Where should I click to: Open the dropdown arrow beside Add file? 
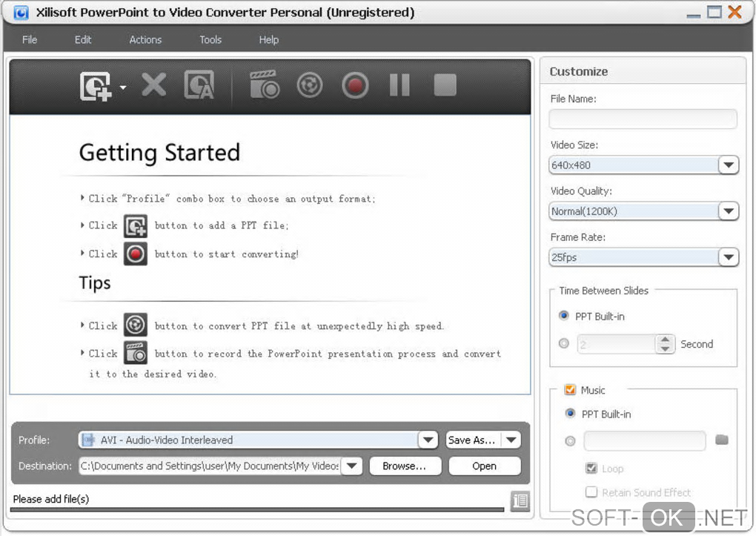(x=123, y=87)
